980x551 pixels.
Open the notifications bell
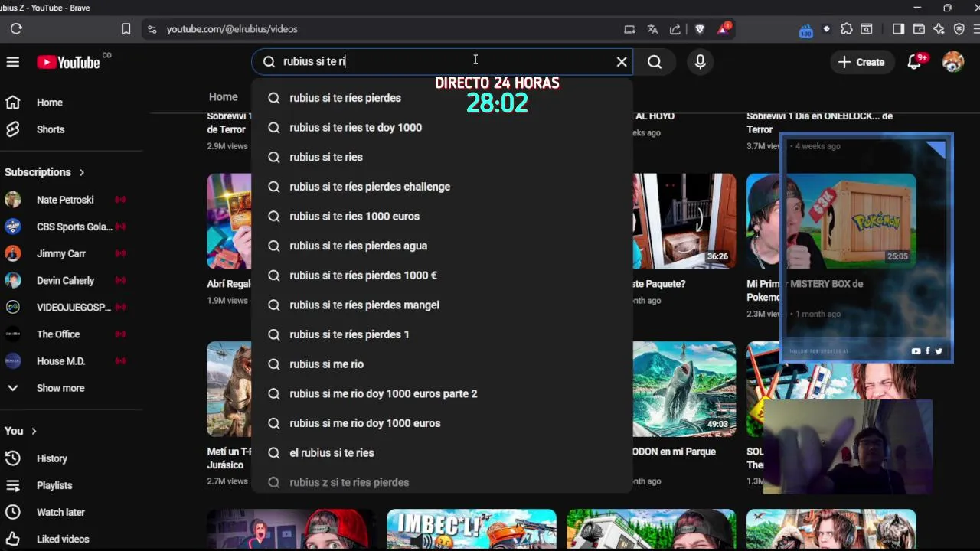pyautogui.click(x=915, y=62)
